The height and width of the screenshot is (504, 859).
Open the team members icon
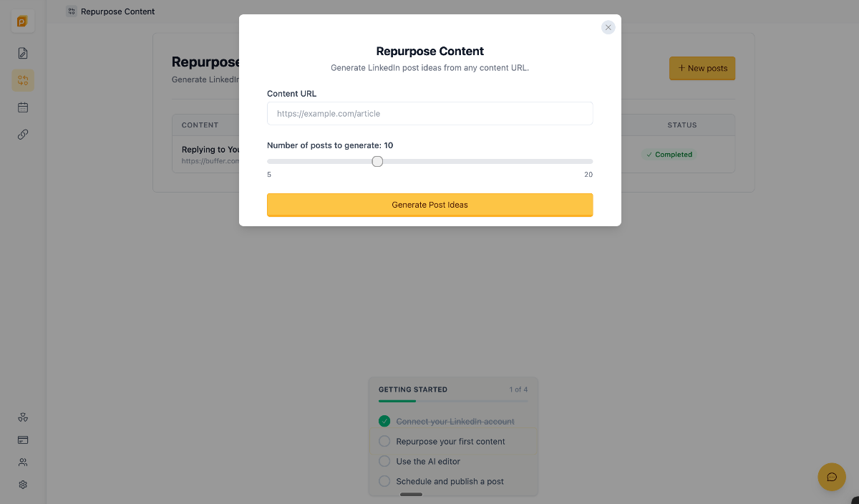pyautogui.click(x=23, y=462)
